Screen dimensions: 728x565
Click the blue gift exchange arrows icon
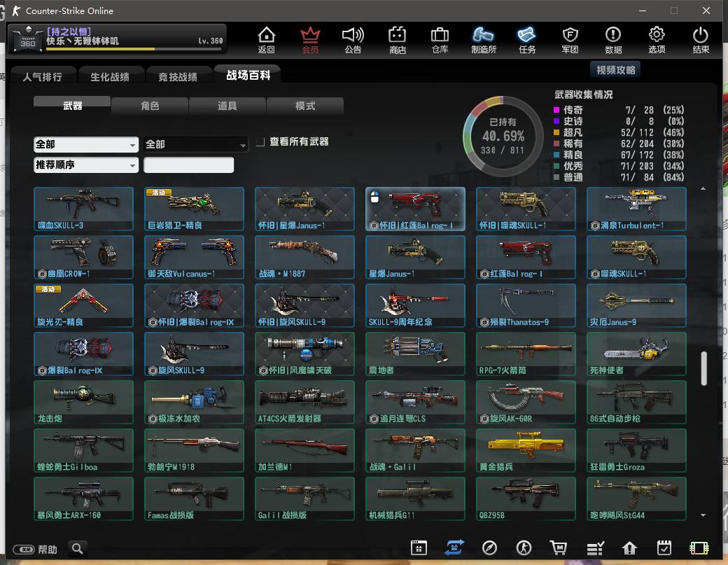click(x=454, y=547)
